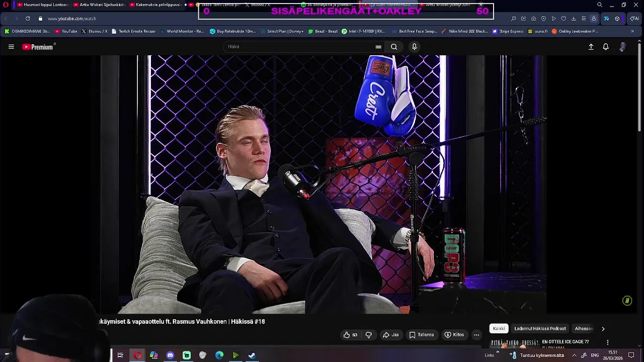
Task: Switch to Kokemuksia peliriippuvai tab
Action: (x=155, y=5)
